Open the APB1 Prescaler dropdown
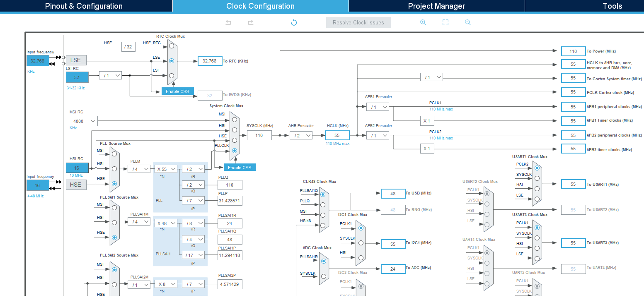644x300 pixels. pyautogui.click(x=378, y=106)
